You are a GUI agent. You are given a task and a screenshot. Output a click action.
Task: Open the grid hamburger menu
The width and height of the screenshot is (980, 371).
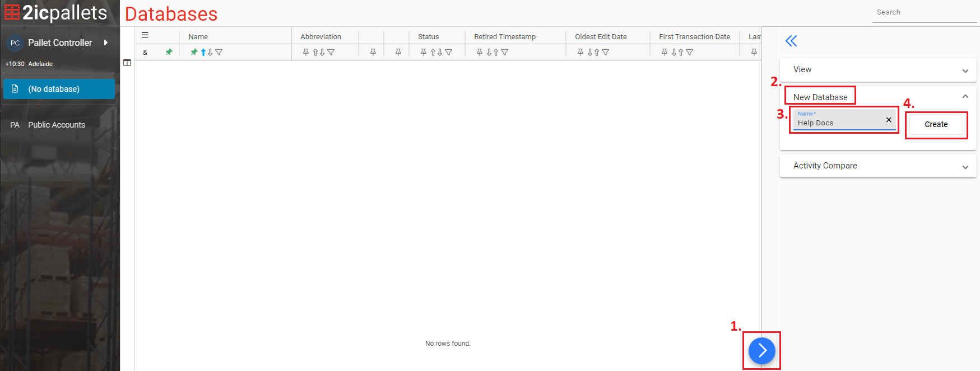(x=145, y=35)
